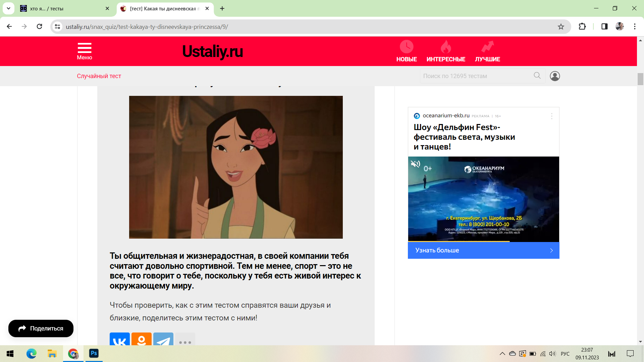Screen dimensions: 644x362
Task: Click the search magnifier icon
Action: tap(537, 76)
